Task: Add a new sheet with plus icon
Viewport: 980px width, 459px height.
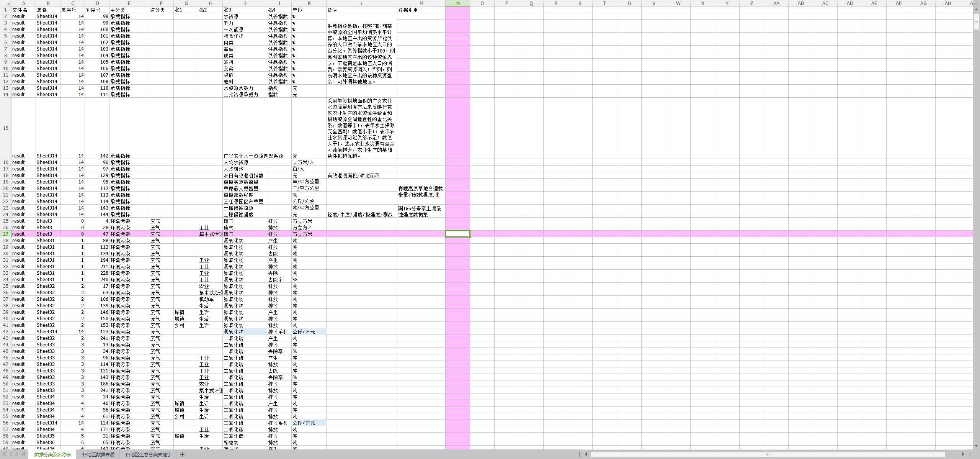Action: (182, 454)
